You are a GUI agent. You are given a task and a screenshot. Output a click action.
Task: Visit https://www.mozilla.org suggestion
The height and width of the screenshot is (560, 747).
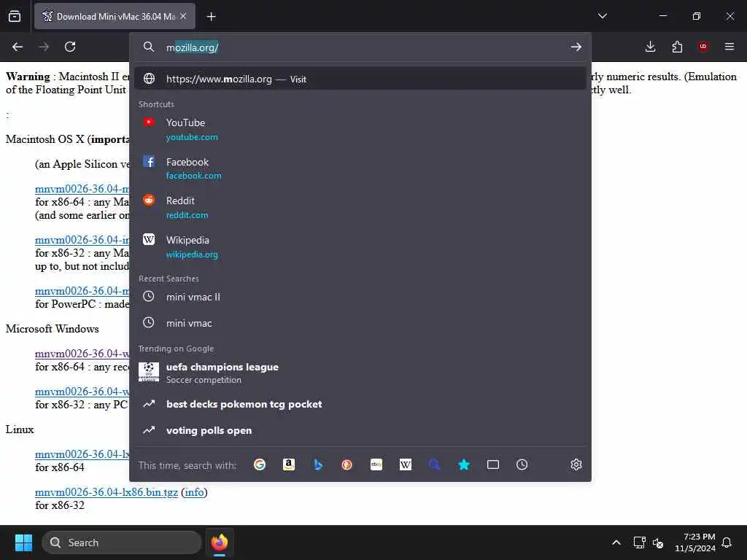coord(360,79)
